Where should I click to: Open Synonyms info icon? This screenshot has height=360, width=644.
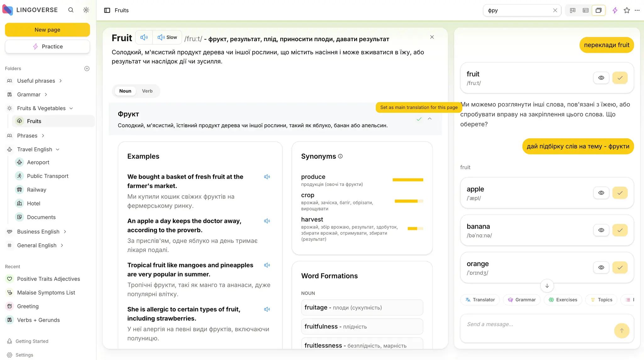pos(340,156)
